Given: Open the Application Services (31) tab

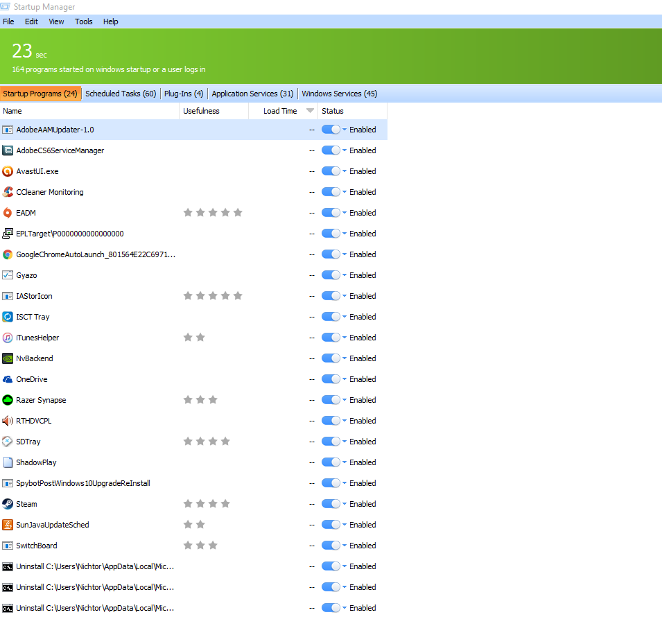Looking at the screenshot, I should tap(252, 94).
